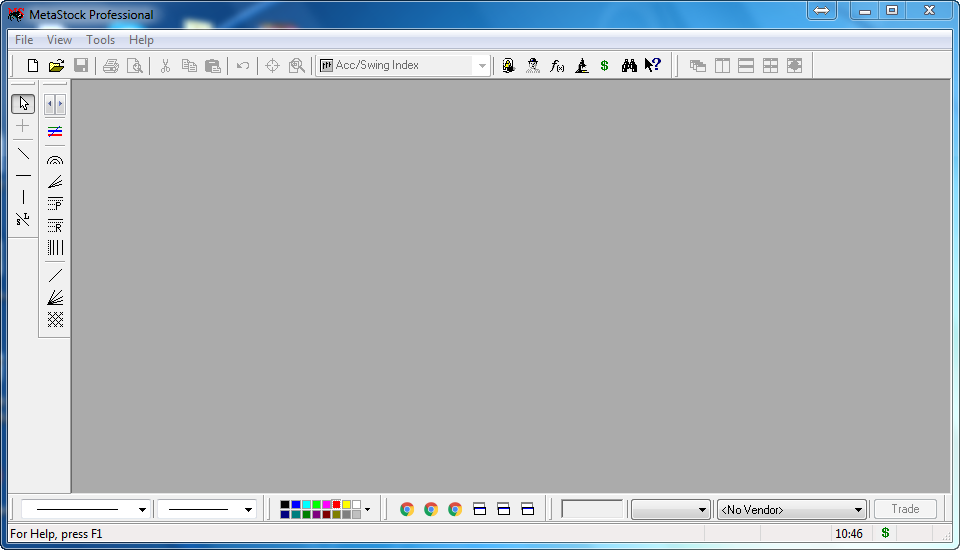Click the 10:46 time in the status bar
The image size is (960, 550).
coord(849,534)
